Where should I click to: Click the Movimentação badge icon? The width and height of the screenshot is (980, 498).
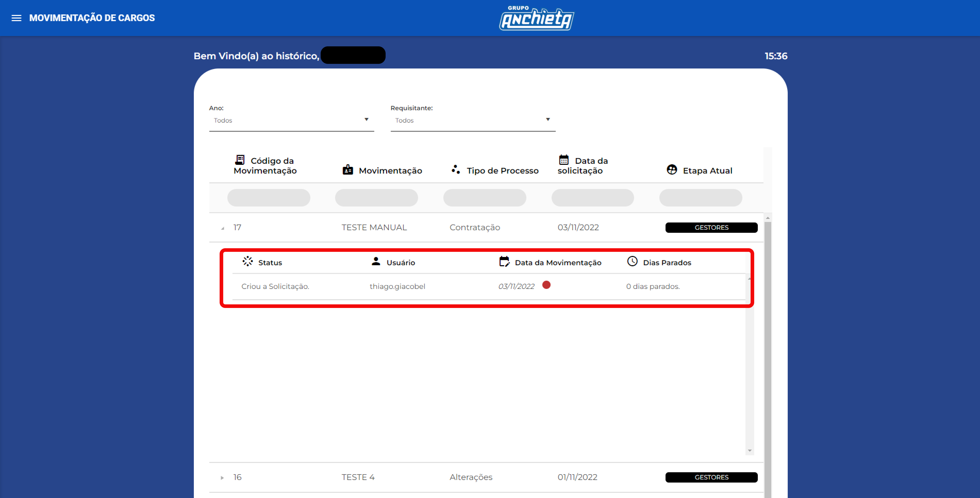[x=348, y=170]
